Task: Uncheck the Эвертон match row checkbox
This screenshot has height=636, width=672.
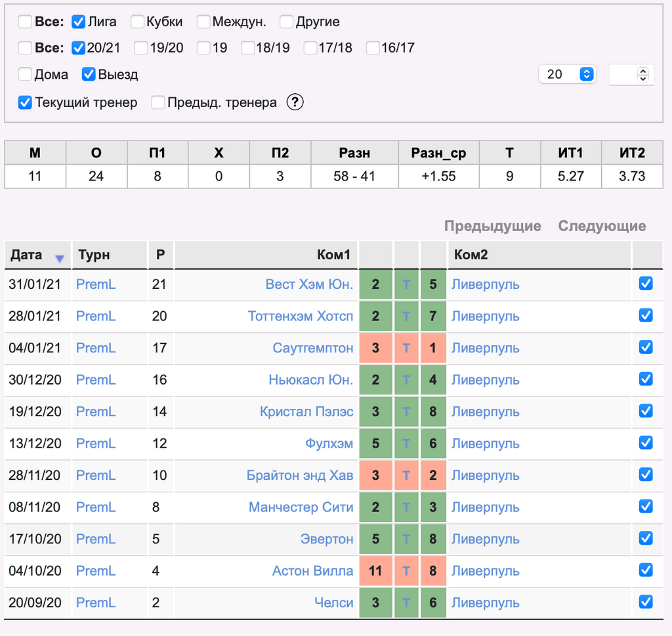Action: 646,538
